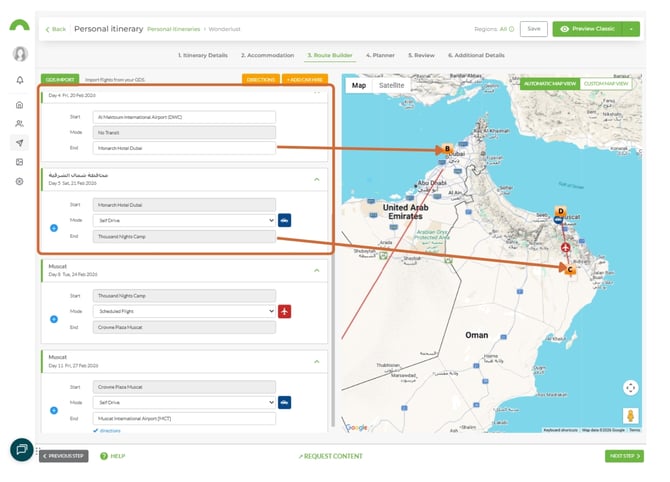
Task: Select the 3. Route Builder tab
Action: [329, 55]
